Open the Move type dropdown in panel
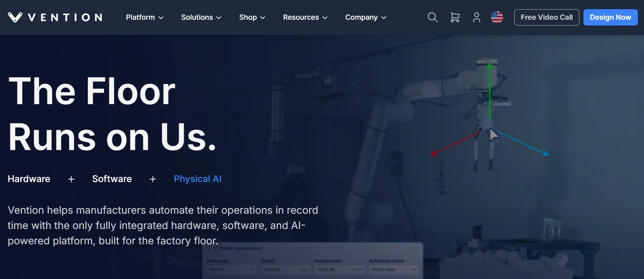644x279 pixels. coord(231,269)
